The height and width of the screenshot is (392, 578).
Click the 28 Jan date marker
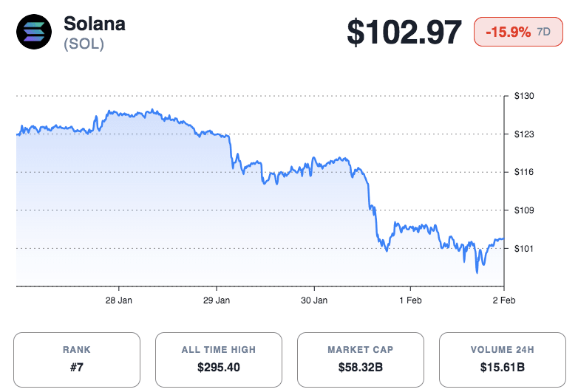119,300
